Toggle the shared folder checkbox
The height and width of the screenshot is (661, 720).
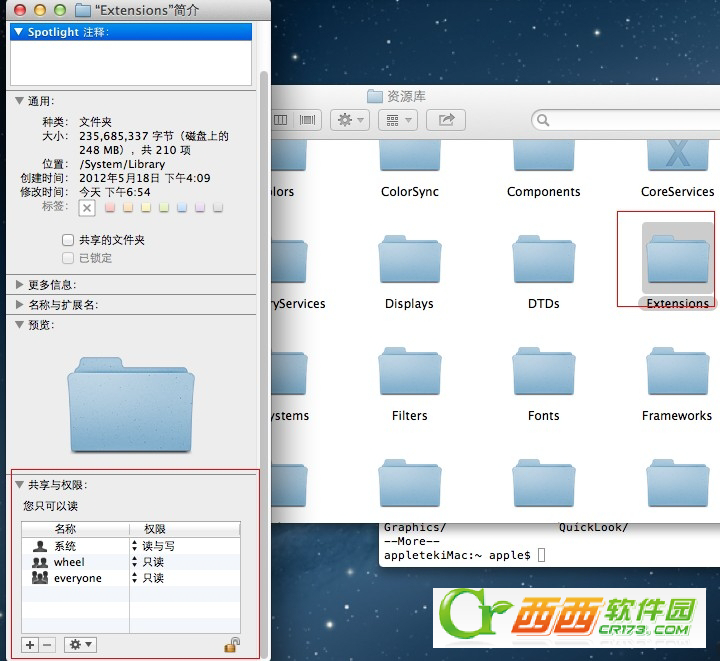point(68,240)
